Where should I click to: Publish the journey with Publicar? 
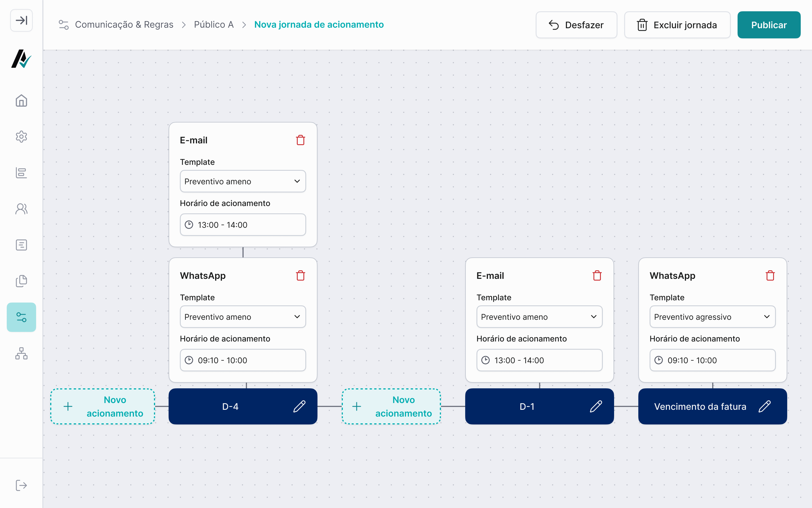click(x=769, y=25)
